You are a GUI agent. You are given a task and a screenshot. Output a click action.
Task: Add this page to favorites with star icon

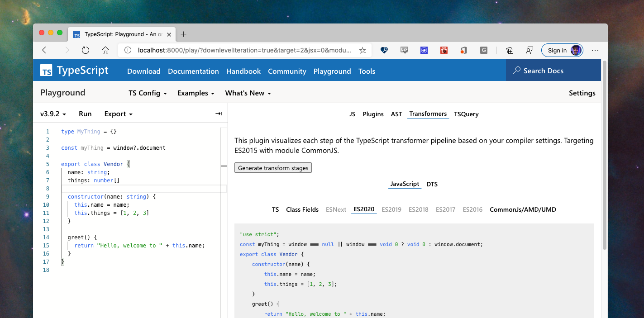coord(363,51)
